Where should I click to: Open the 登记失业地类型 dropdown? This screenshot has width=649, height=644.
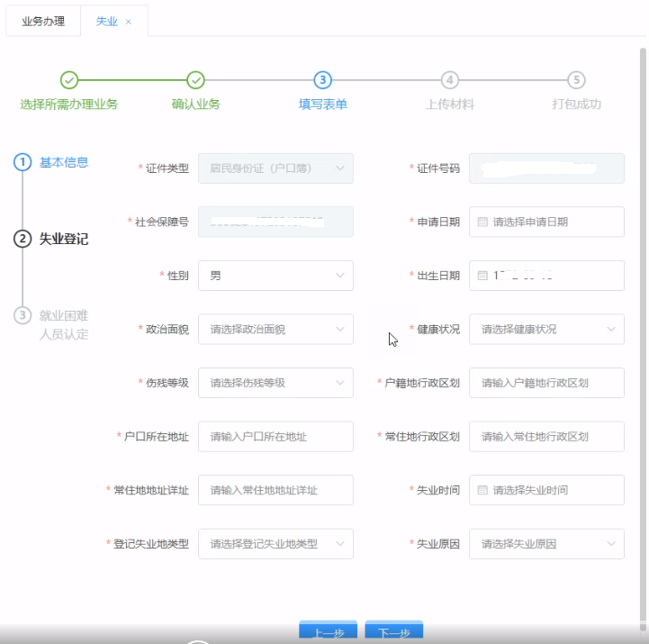point(275,544)
